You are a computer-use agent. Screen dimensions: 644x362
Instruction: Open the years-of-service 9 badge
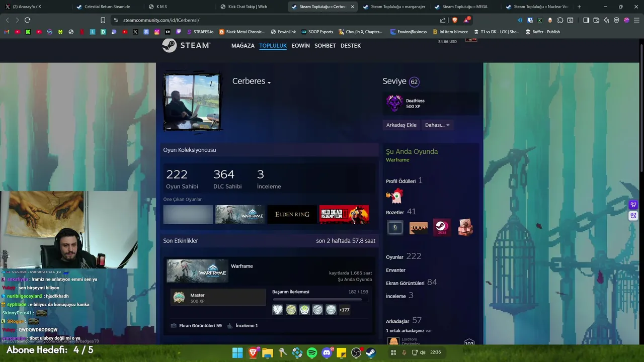pyautogui.click(x=395, y=228)
